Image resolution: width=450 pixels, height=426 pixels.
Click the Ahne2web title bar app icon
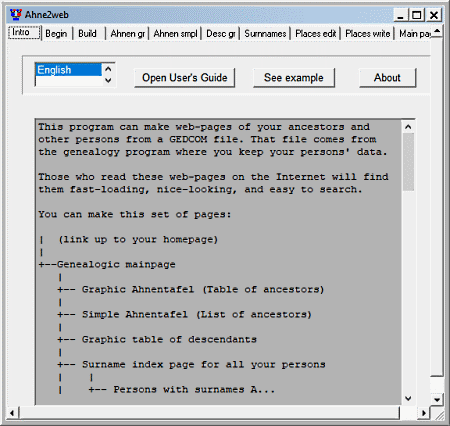click(16, 15)
